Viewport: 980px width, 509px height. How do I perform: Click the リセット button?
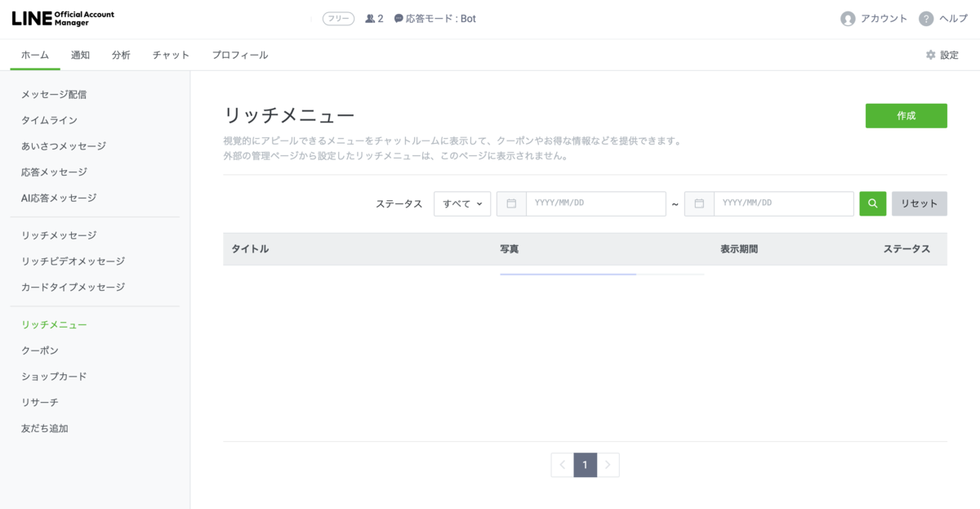[x=920, y=203]
